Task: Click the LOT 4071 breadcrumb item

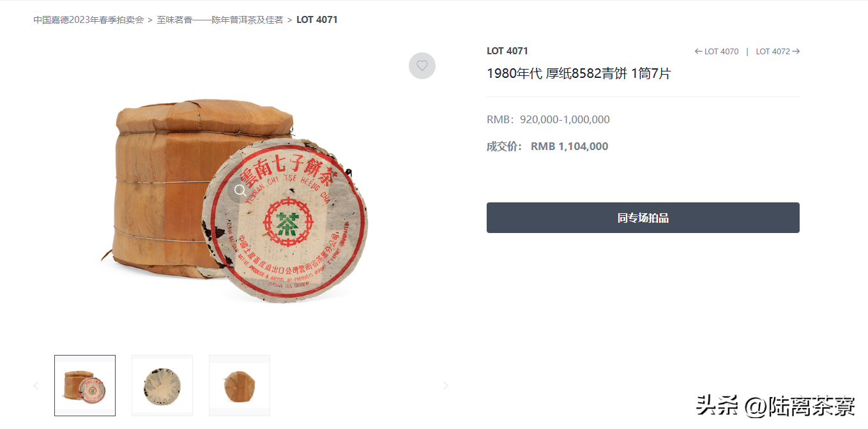Action: pyautogui.click(x=317, y=20)
